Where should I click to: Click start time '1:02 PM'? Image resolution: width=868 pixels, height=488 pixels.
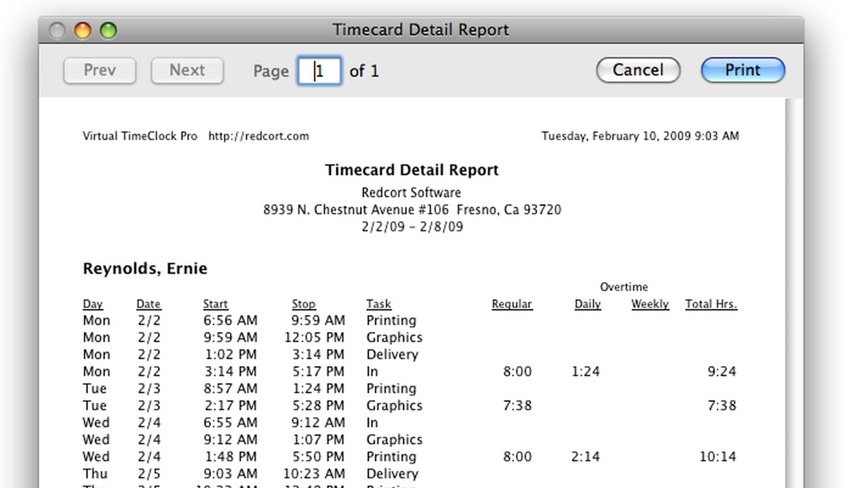pos(231,354)
